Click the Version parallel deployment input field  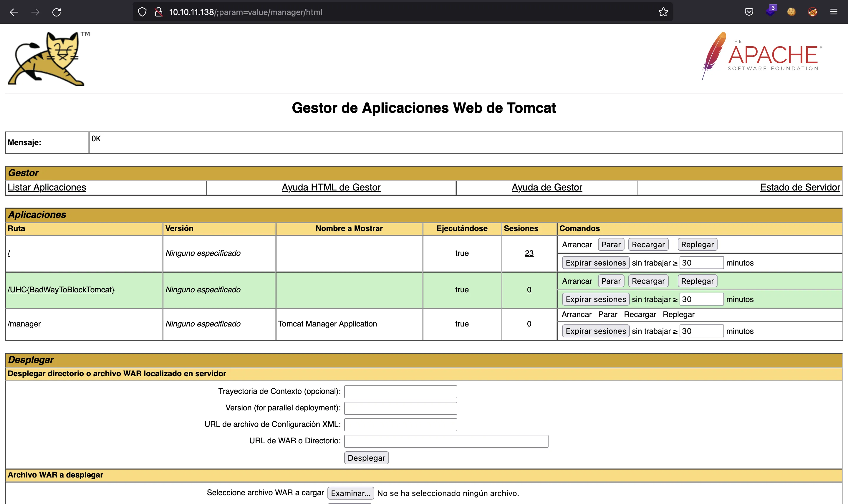click(x=400, y=408)
